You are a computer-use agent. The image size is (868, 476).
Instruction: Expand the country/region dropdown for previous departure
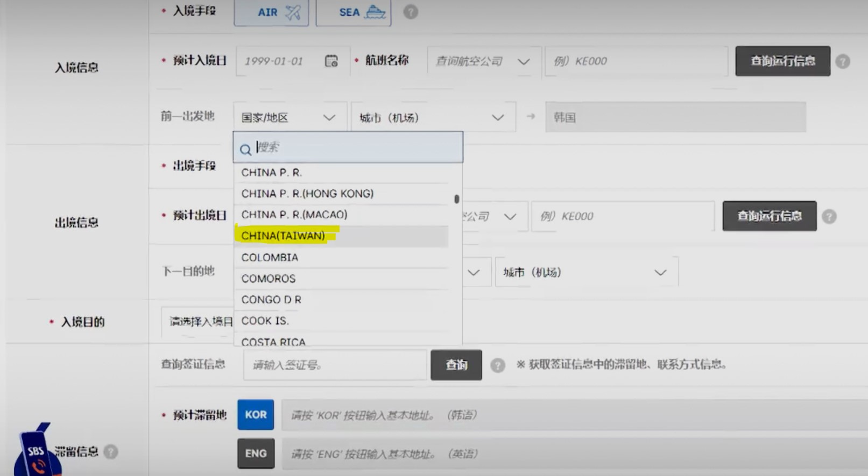(288, 117)
